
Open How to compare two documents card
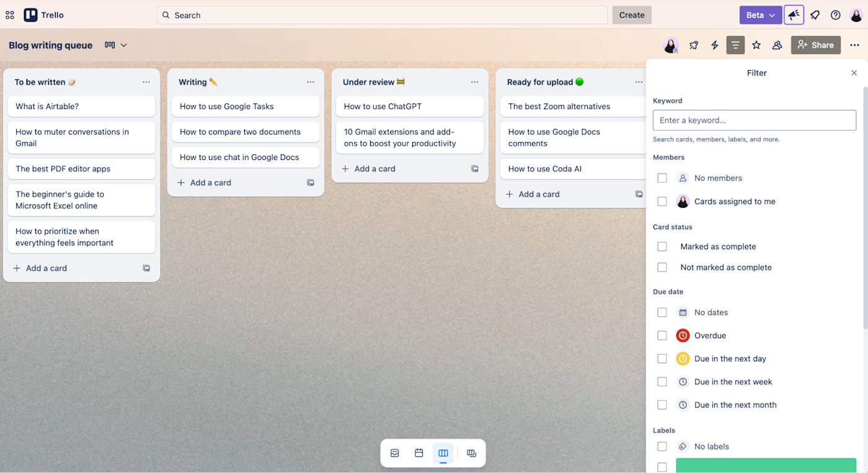click(x=246, y=132)
